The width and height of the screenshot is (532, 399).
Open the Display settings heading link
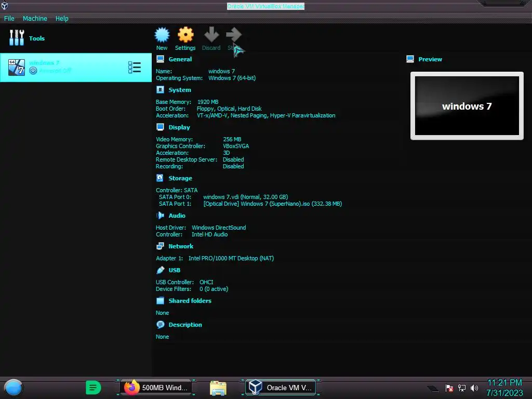pos(179,127)
